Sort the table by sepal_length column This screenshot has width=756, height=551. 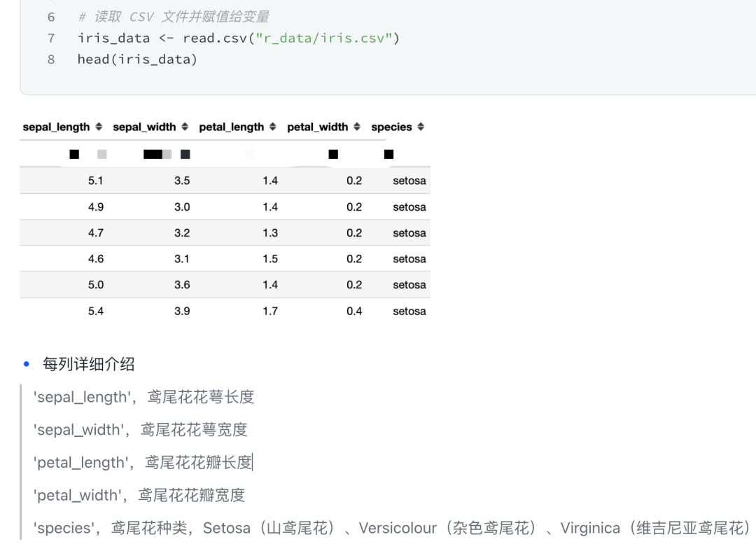pyautogui.click(x=99, y=127)
